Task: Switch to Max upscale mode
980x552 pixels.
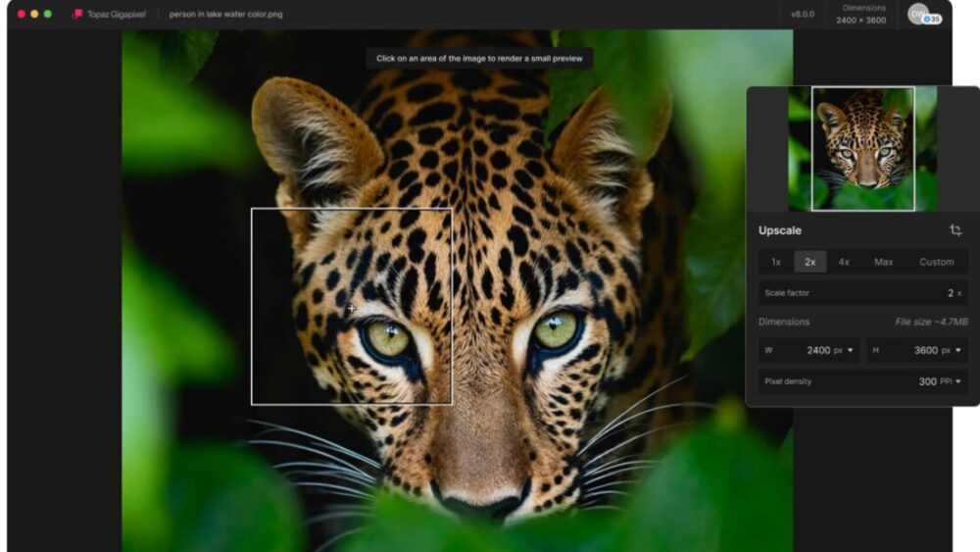Action: (883, 262)
